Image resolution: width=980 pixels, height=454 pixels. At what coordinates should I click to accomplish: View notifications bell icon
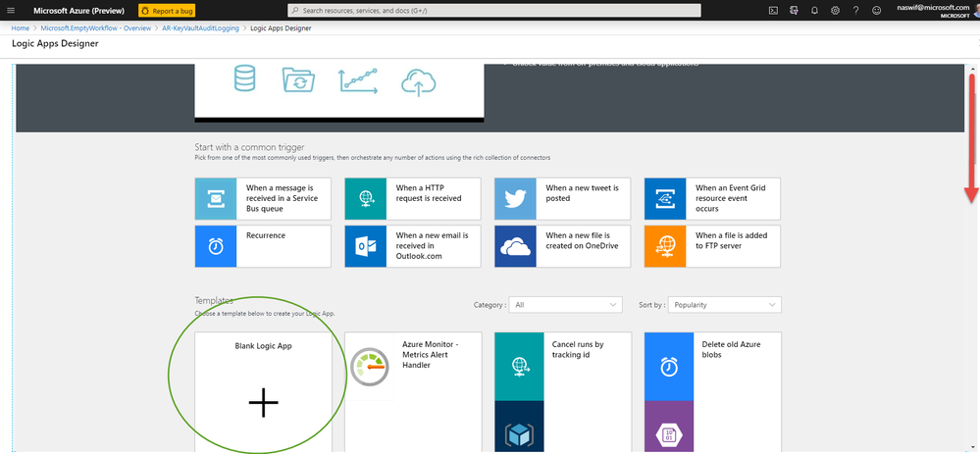coord(814,11)
